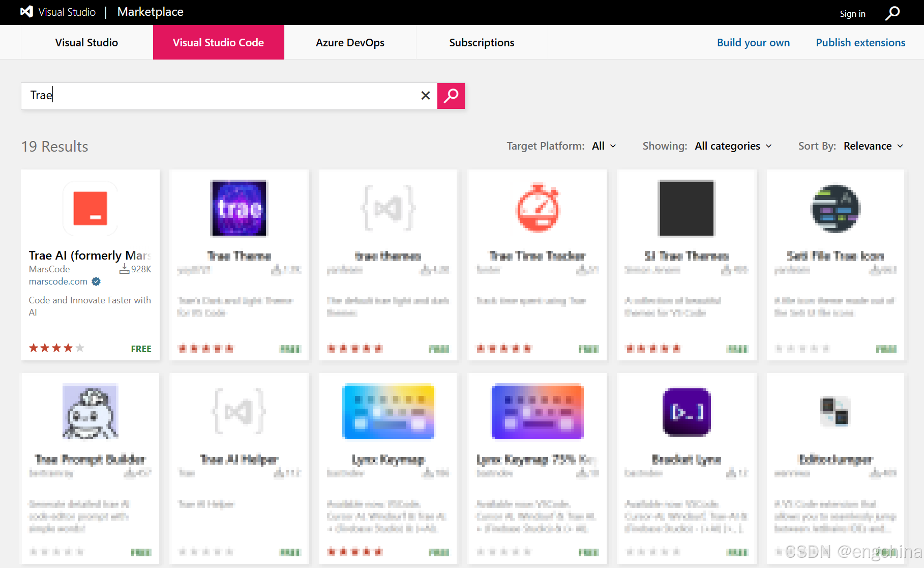
Task: Click the FREE label on Trae AI card
Action: click(141, 349)
